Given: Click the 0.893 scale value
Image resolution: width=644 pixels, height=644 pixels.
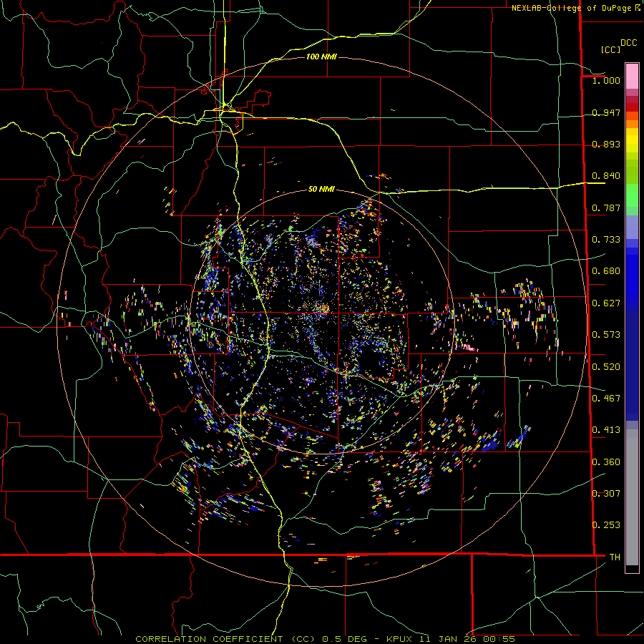Looking at the screenshot, I should coord(606,144).
